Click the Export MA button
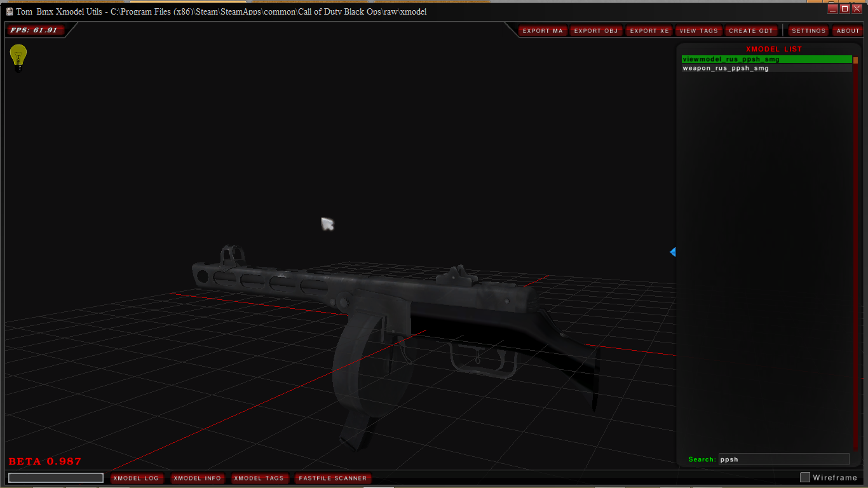 click(543, 30)
